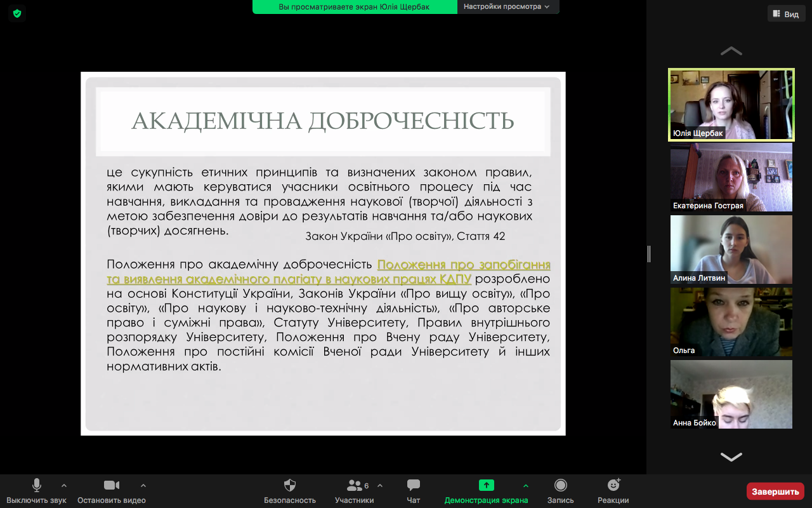Open the Настройки просмотра dropdown

[x=507, y=7]
